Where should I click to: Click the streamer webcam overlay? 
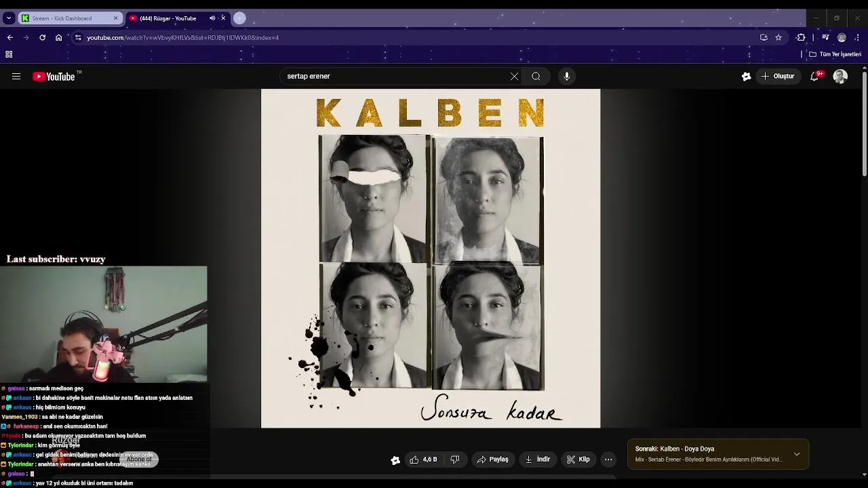coord(104,324)
